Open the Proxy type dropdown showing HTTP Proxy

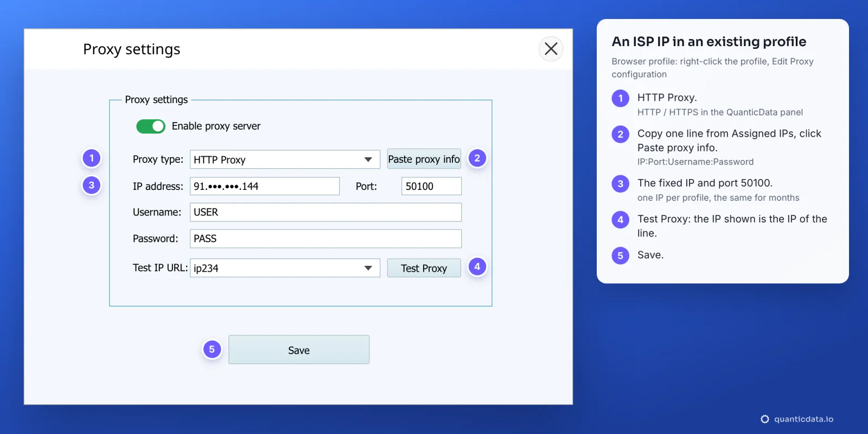[285, 159]
